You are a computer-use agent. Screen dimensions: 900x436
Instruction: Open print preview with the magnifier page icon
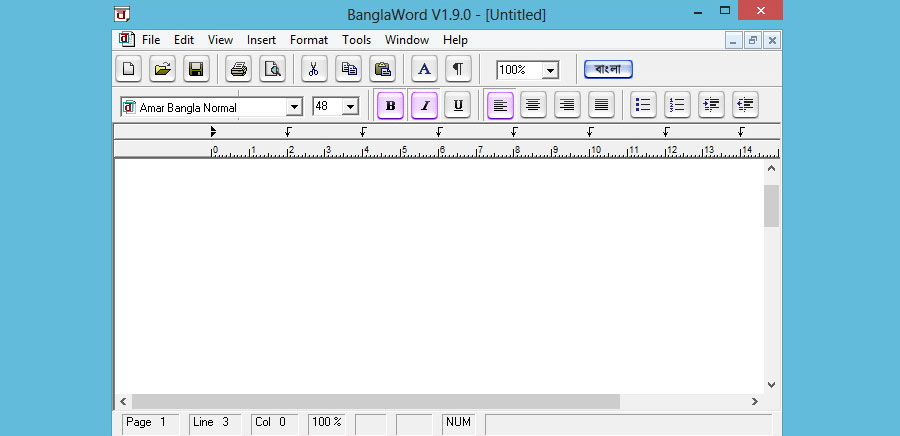tap(273, 69)
